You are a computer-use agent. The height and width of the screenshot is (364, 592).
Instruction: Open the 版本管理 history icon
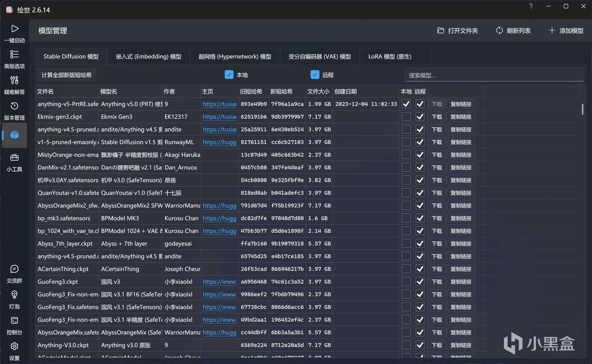(x=14, y=106)
